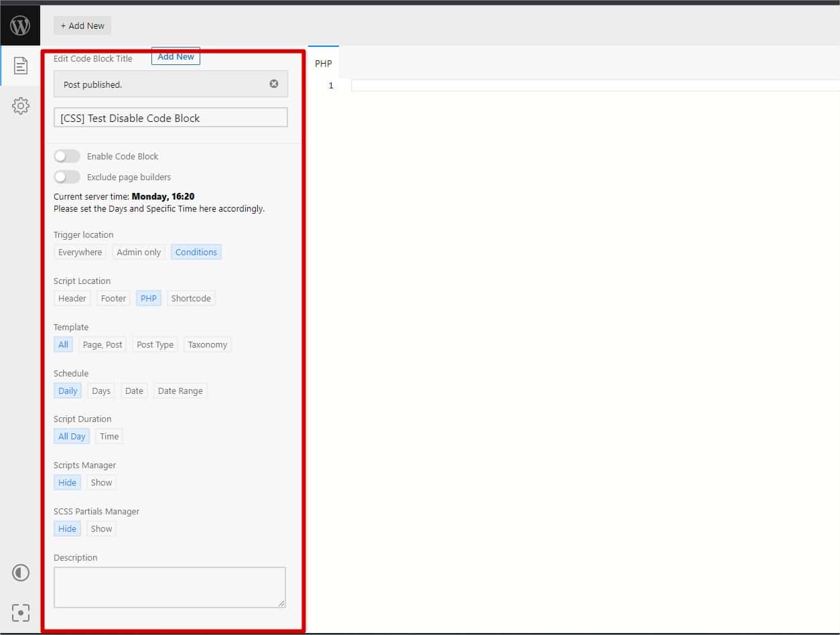Enable the Code Block toggle
840x635 pixels.
coord(67,156)
